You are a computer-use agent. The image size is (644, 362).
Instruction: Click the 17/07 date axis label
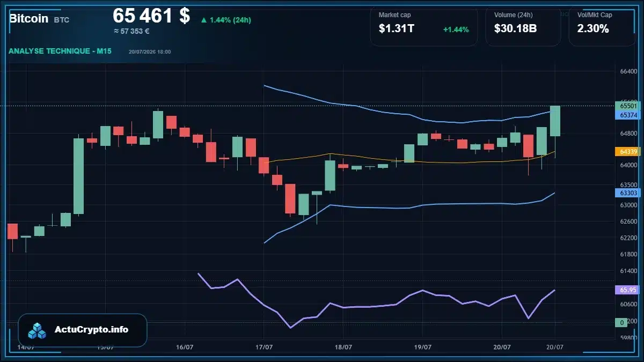[264, 347]
